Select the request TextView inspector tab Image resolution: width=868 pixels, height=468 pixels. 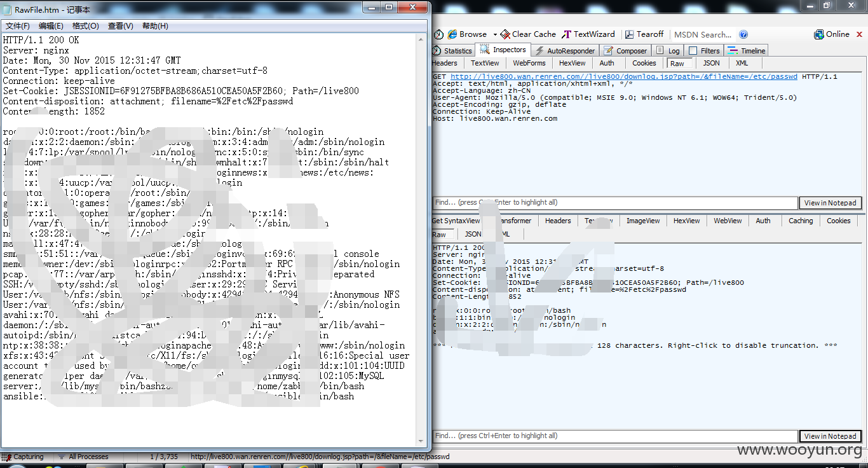[485, 63]
